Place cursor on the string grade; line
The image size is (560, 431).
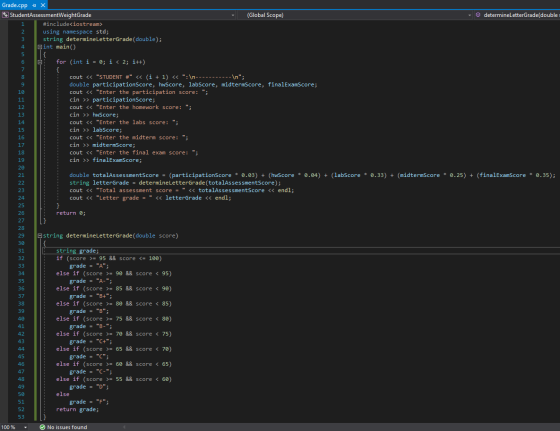[x=77, y=251]
